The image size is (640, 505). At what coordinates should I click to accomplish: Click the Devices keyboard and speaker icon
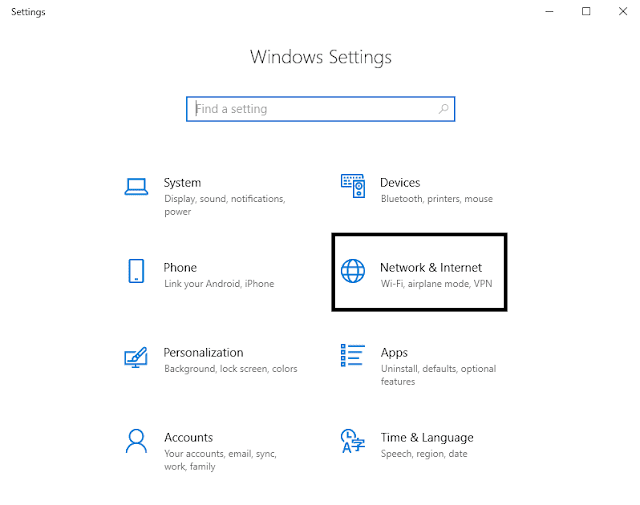tap(353, 186)
